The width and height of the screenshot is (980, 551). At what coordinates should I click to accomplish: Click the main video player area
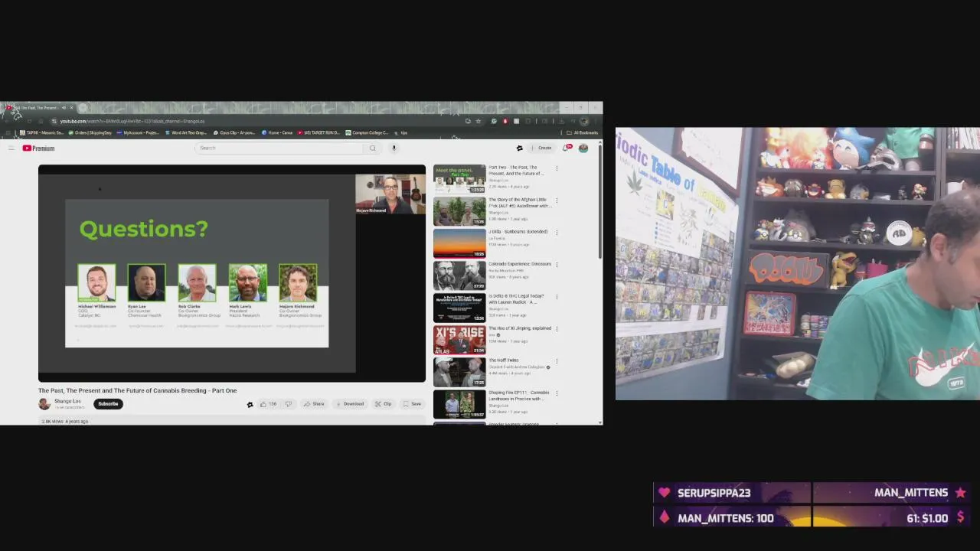232,273
